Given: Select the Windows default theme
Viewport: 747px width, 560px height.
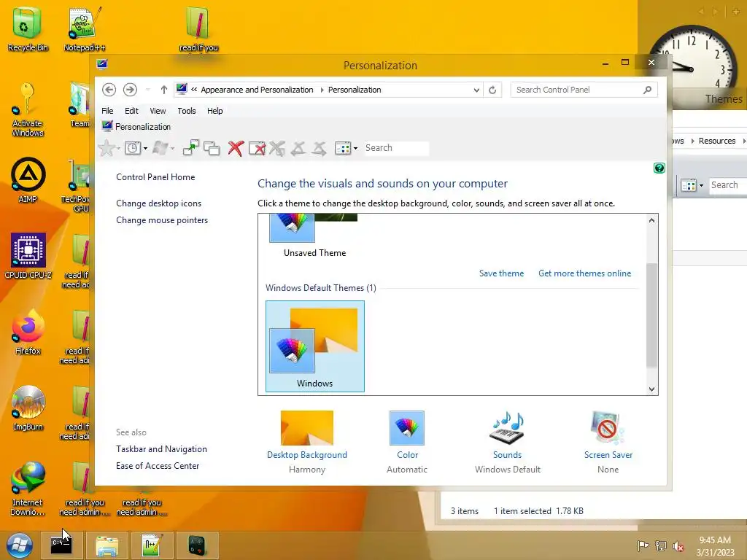Looking at the screenshot, I should pos(315,346).
